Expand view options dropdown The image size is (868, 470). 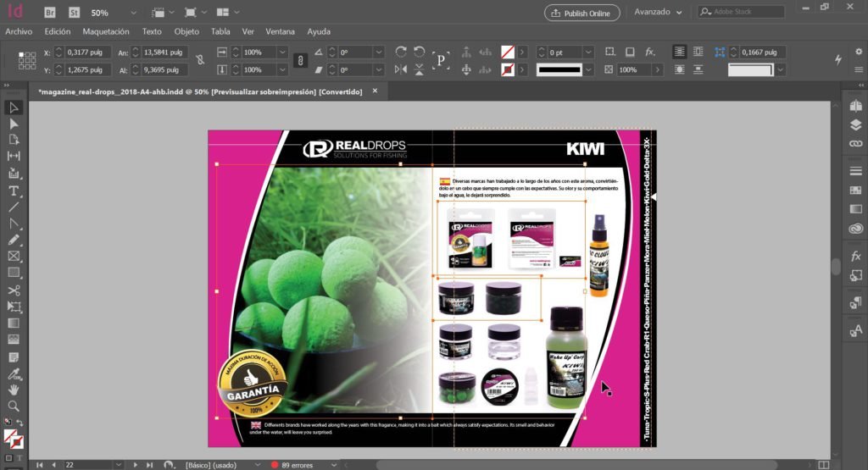[171, 12]
